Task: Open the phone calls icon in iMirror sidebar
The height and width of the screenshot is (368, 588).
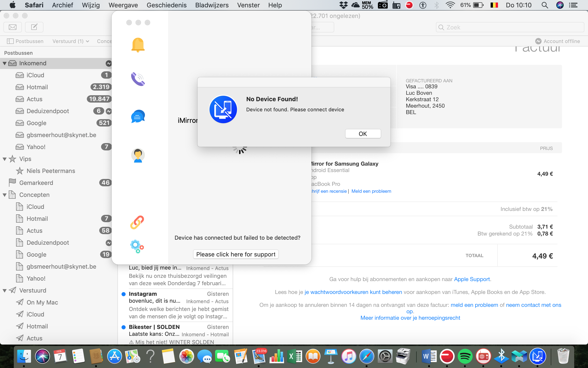Action: coord(138,79)
